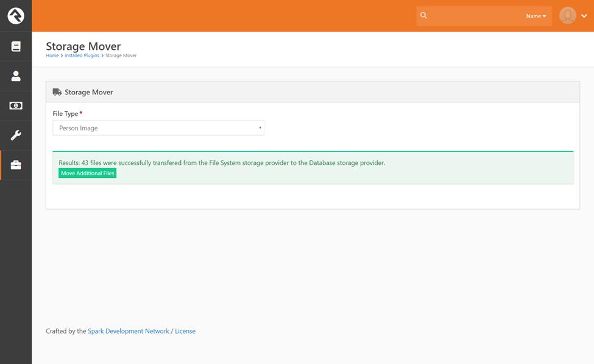The width and height of the screenshot is (594, 364).
Task: Open the briefcase plugins sidebar icon
Action: (15, 165)
